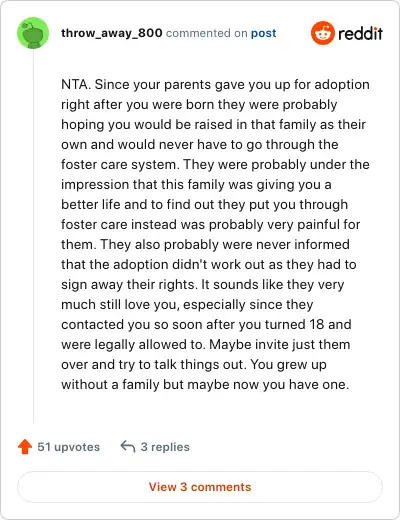Screen dimensions: 400x520
Task: Upvote the comment with the orange arrow
Action: click(x=25, y=447)
